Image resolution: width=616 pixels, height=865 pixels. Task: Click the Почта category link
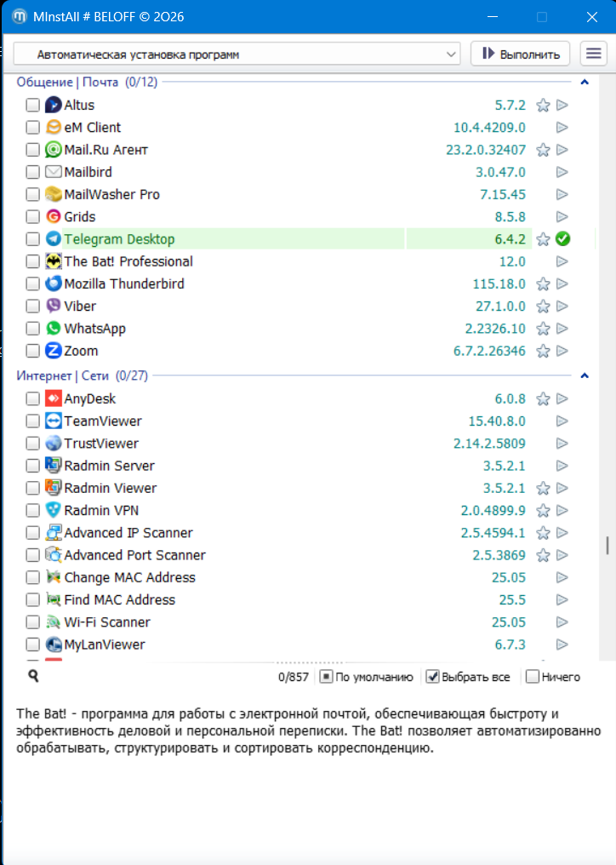tap(100, 83)
